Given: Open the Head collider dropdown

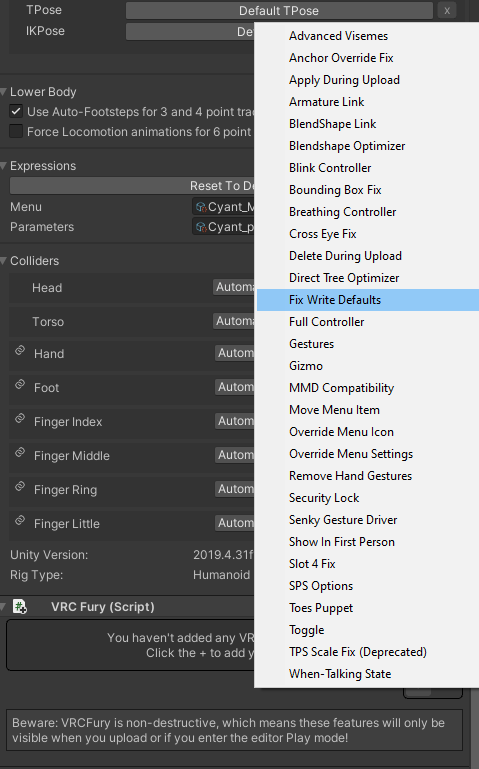Looking at the screenshot, I should [x=234, y=287].
